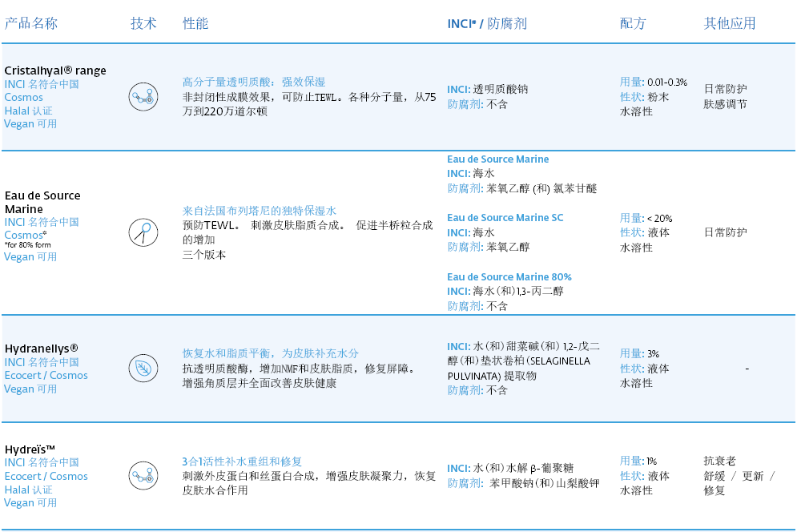Screen dimensions: 797x532
Task: Click INCI: 海水 (和) 1,3-丙二醇
Action: 505,292
